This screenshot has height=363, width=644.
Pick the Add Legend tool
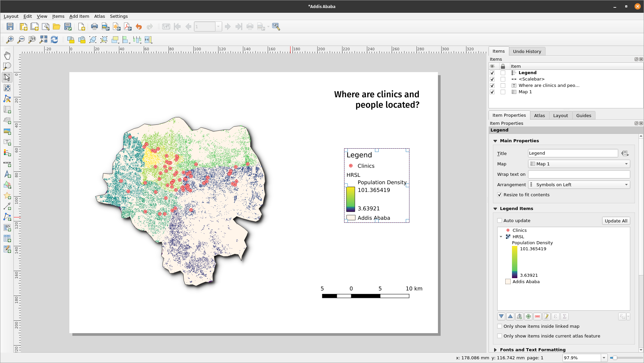click(7, 153)
